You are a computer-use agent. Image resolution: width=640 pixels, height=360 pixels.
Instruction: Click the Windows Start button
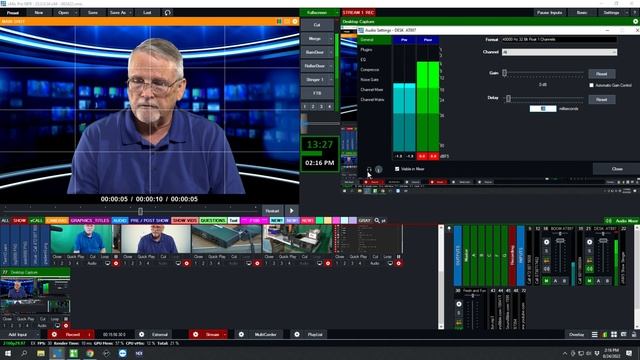point(8,353)
